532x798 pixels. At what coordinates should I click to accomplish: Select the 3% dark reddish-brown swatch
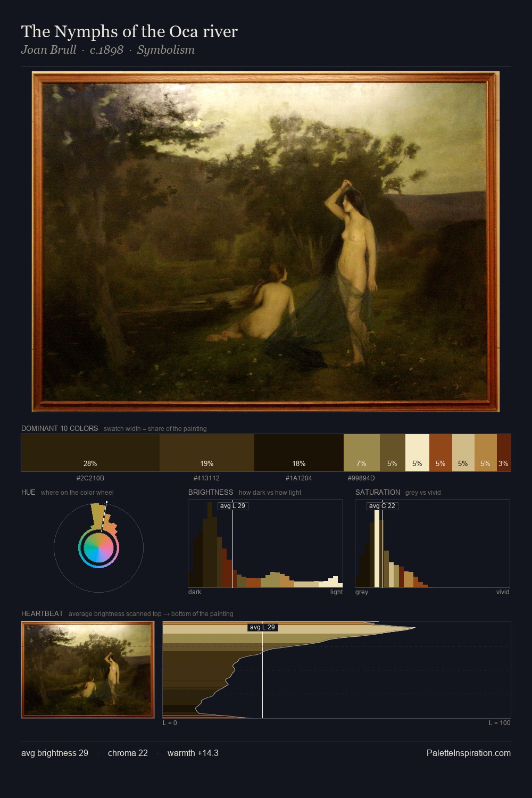[x=504, y=453]
